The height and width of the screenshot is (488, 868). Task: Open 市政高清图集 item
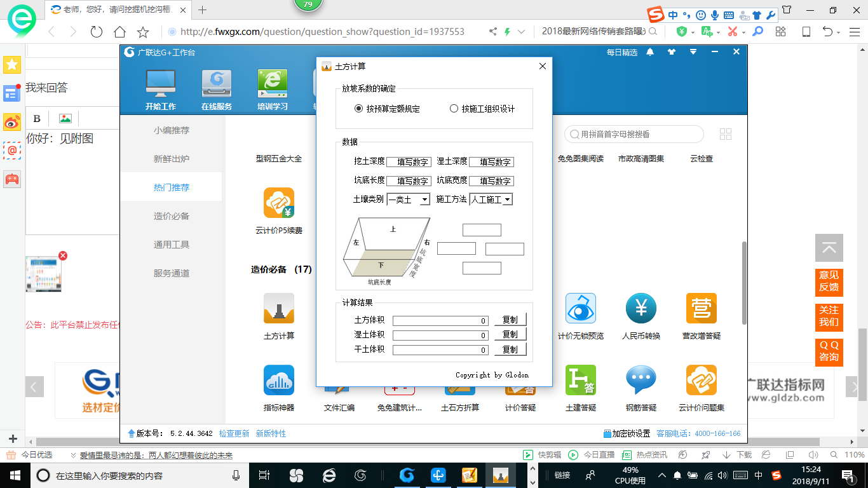coord(641,159)
